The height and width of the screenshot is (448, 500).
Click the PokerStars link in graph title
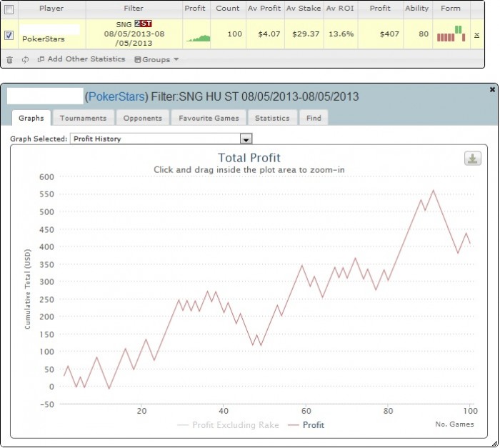click(x=116, y=96)
